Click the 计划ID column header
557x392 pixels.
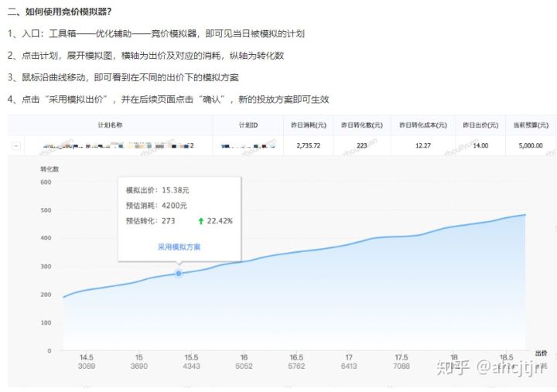point(248,125)
